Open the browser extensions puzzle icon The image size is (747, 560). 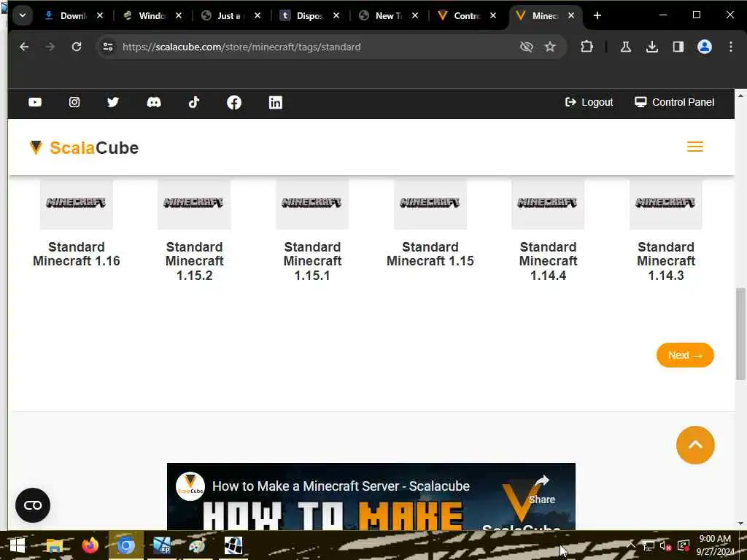click(x=587, y=47)
